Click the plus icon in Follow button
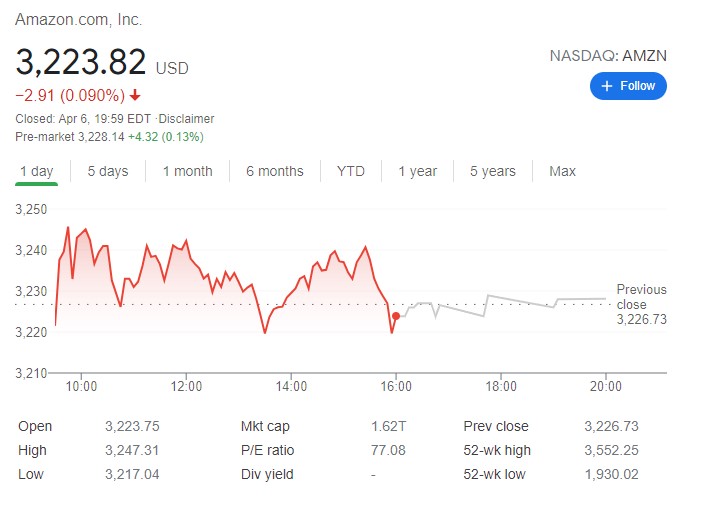The width and height of the screenshot is (723, 515). coord(606,86)
